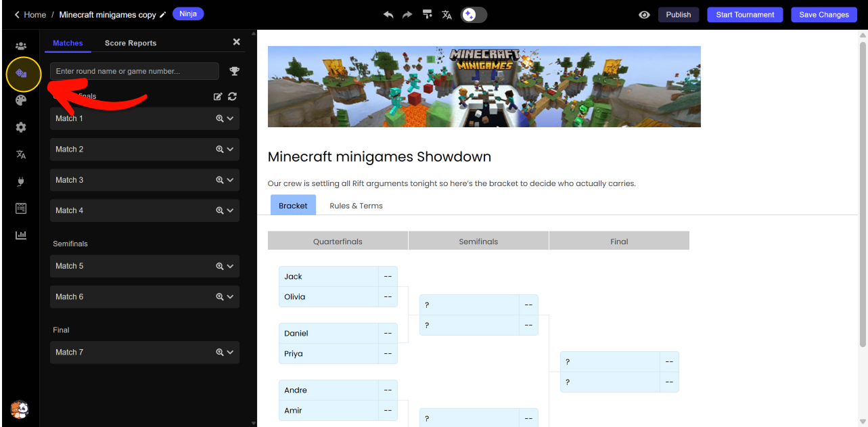Click the undo arrow in top bar
This screenshot has width=868, height=427.
[388, 15]
